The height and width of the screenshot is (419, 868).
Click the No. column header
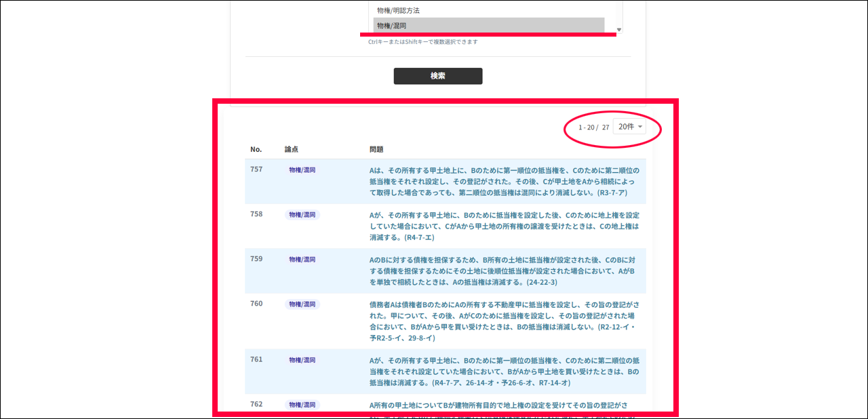point(256,149)
